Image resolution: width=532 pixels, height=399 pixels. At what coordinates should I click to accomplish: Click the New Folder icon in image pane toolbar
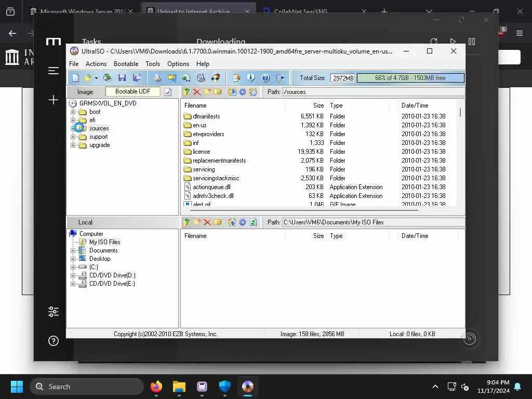[207, 92]
